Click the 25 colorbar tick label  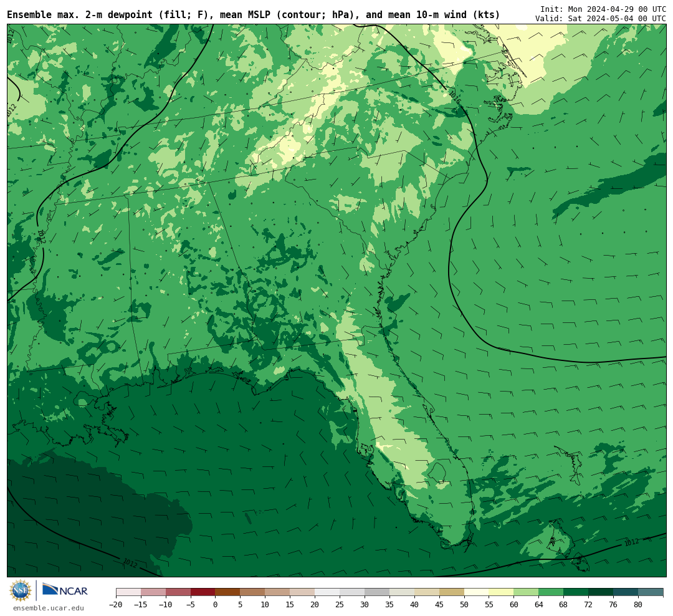click(x=340, y=605)
